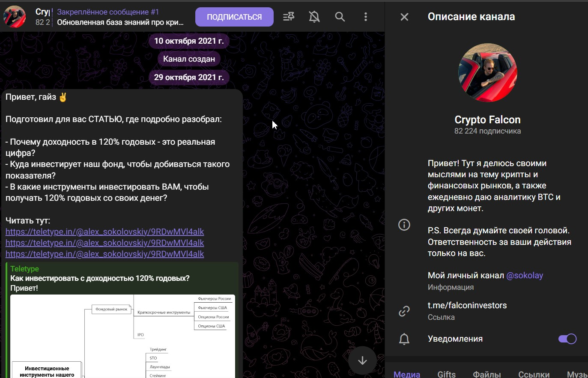Click the Канал создан service message
Image resolution: width=588 pixels, height=378 pixels.
point(189,59)
